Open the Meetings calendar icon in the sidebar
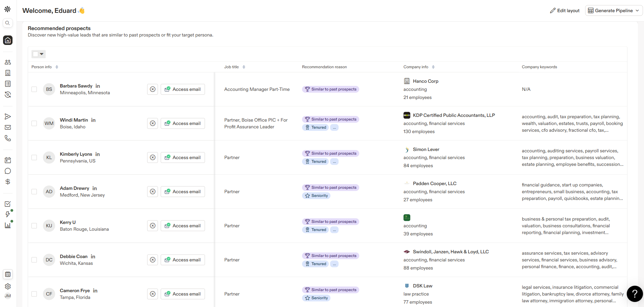Screen dimensions: 644x307 coord(8,160)
